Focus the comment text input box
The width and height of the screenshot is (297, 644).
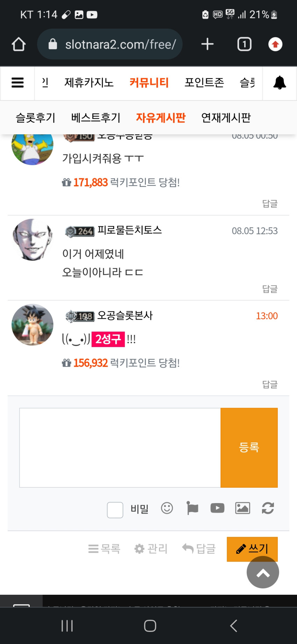pos(120,448)
